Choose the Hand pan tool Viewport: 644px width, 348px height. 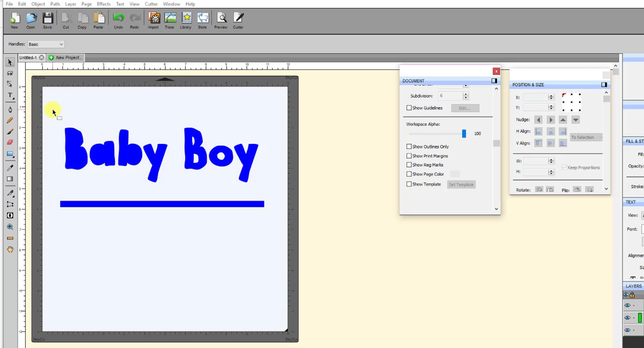coord(10,250)
